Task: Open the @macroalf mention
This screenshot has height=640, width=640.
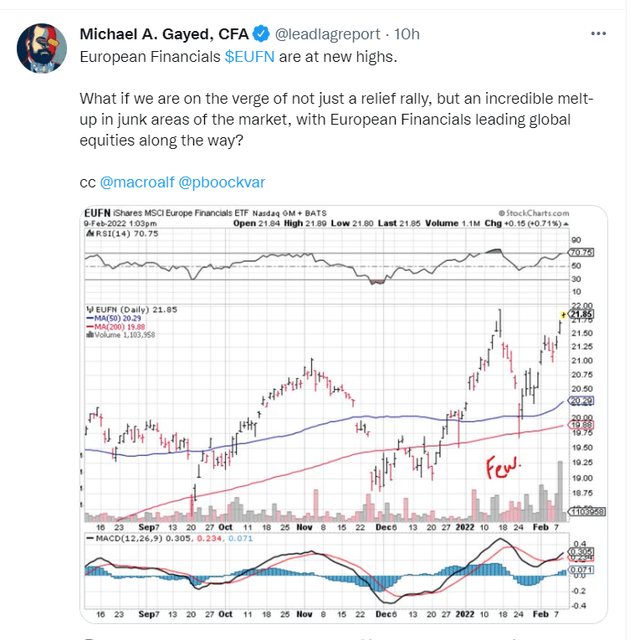Action: pyautogui.click(x=137, y=182)
